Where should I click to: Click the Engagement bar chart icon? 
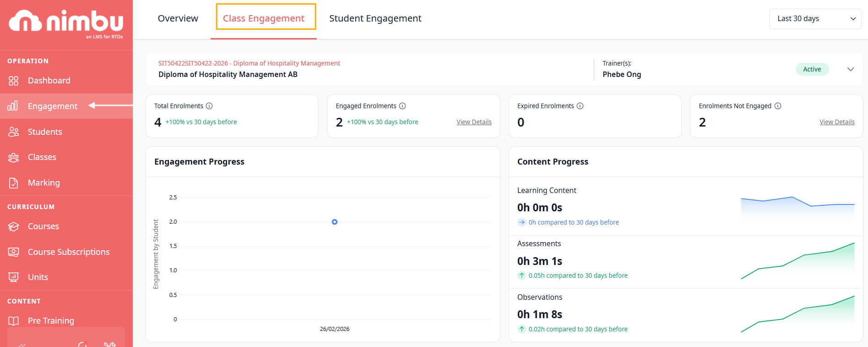pos(13,106)
